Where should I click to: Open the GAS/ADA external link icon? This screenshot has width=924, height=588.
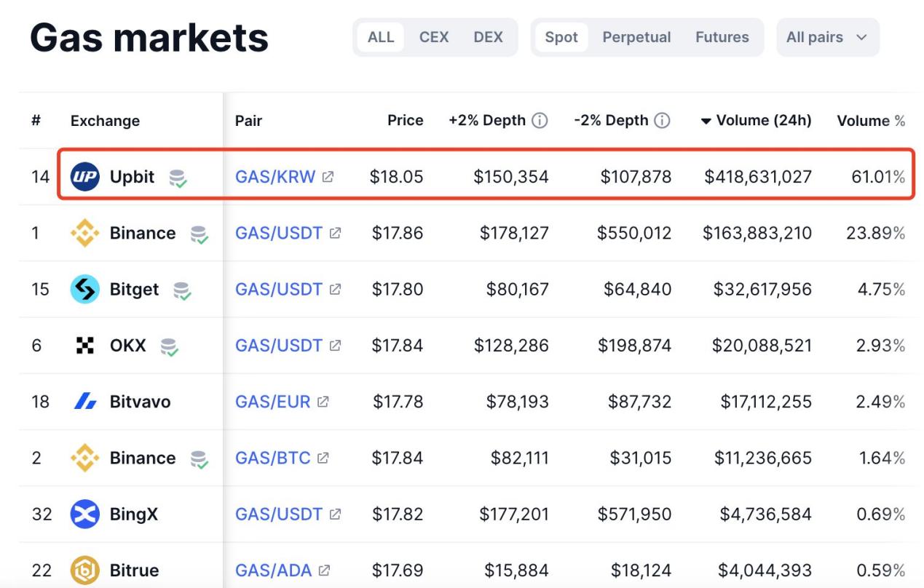325,571
